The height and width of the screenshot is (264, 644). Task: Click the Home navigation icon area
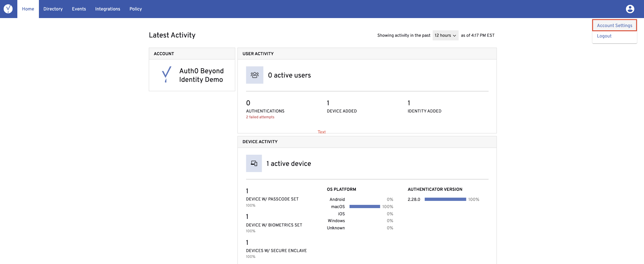click(x=28, y=9)
